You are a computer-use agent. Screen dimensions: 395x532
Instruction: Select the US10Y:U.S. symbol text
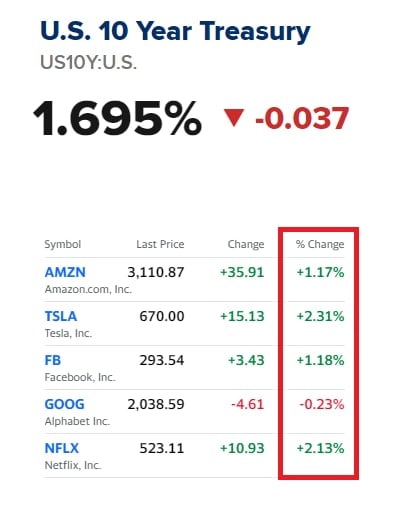coord(89,62)
